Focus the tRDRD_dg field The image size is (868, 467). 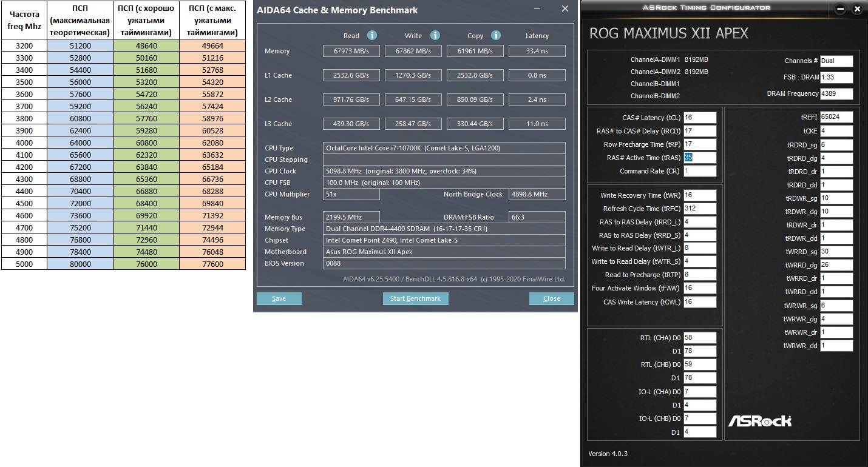(x=836, y=158)
